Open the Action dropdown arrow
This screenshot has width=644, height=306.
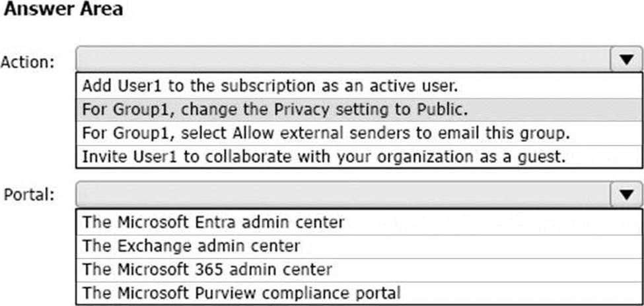pos(626,60)
